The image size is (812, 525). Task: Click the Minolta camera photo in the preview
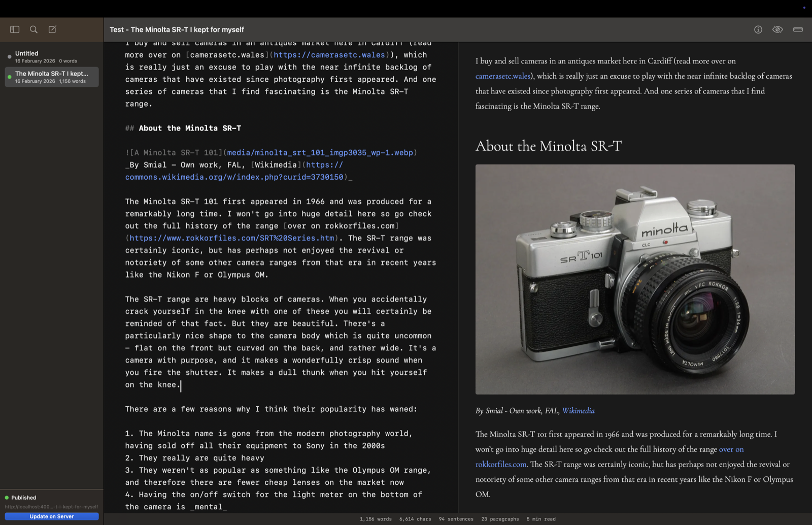tap(634, 279)
